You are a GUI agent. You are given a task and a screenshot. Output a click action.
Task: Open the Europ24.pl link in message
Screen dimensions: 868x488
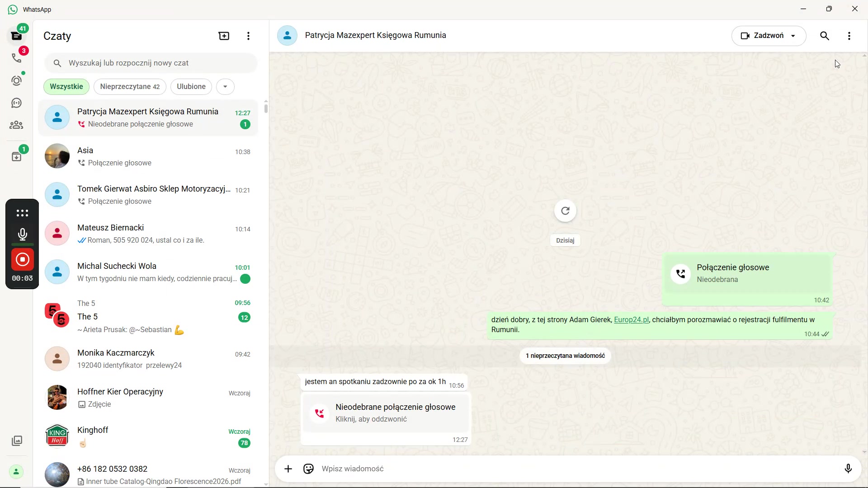point(631,320)
